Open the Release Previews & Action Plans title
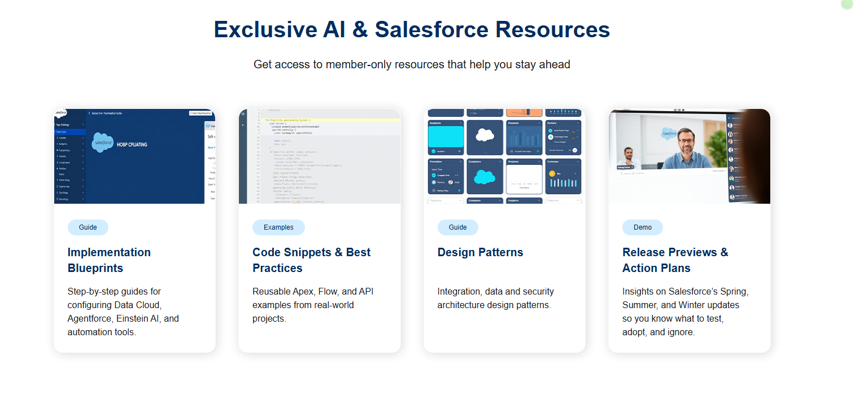The height and width of the screenshot is (408, 868). pyautogui.click(x=675, y=260)
